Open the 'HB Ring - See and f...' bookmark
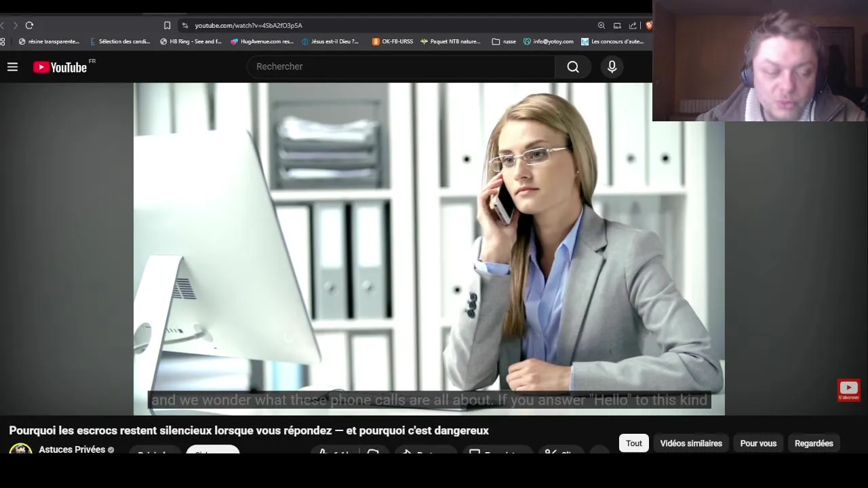Viewport: 868px width, 488px height. point(191,41)
